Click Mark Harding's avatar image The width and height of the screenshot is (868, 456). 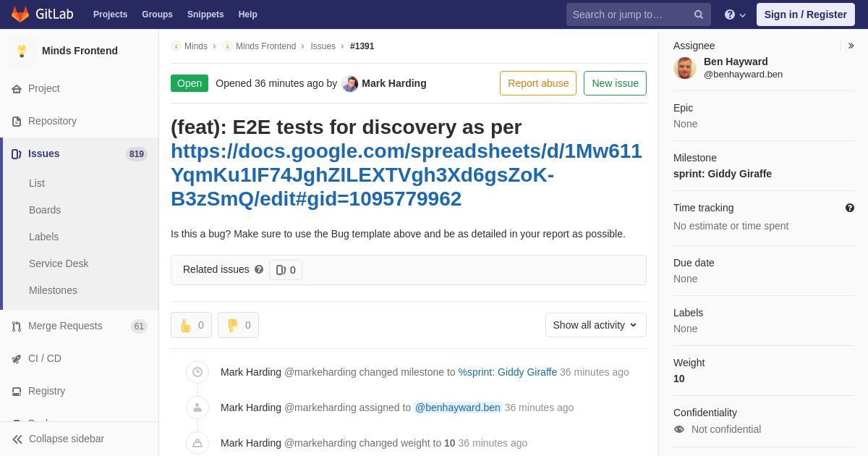[x=350, y=83]
